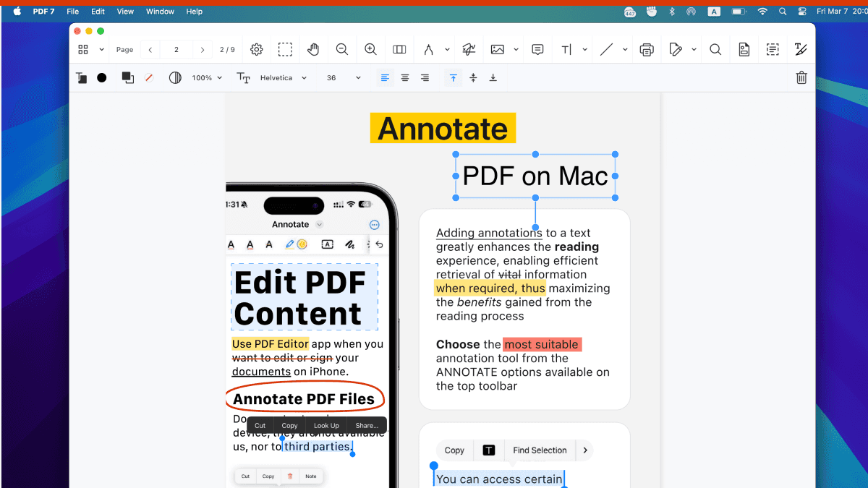Open the Apple menu
The image size is (868, 488).
(x=17, y=12)
